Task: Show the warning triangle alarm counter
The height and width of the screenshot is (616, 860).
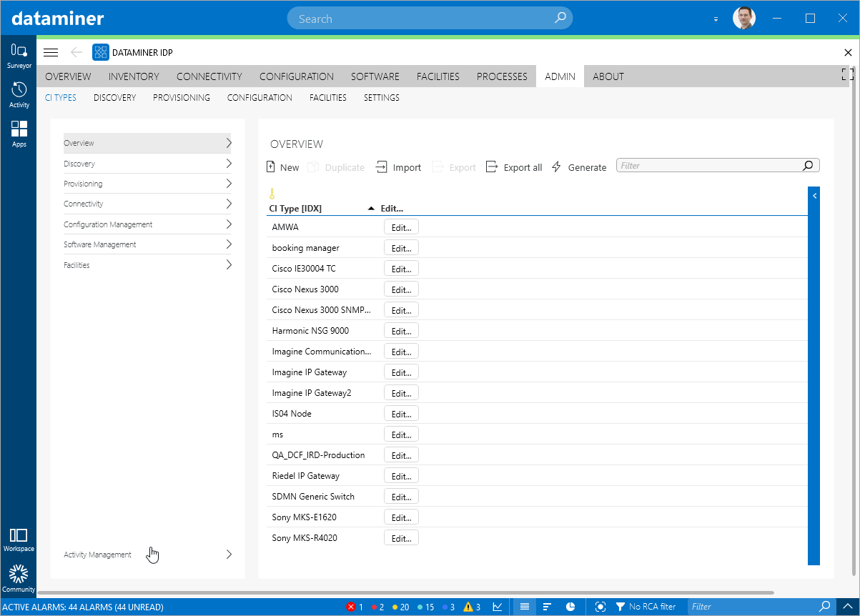Action: pos(472,607)
